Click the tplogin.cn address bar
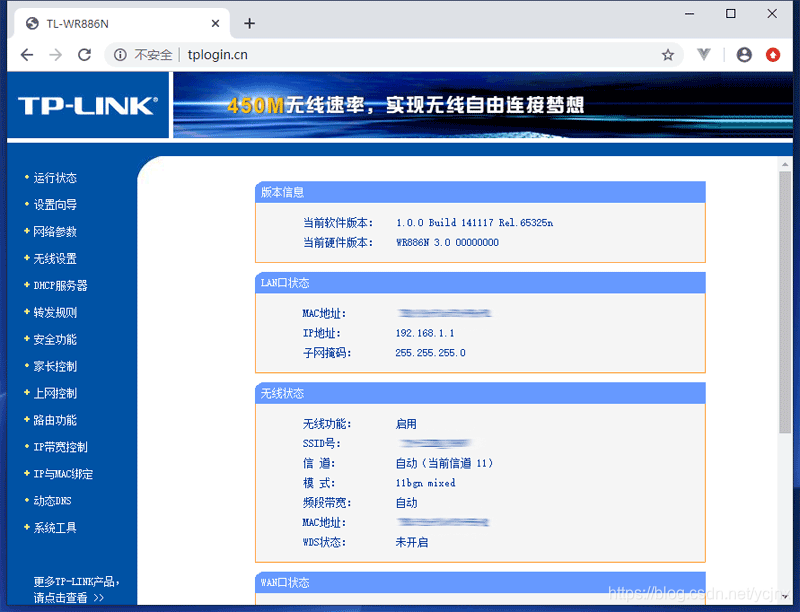The height and width of the screenshot is (612, 800). tap(393, 55)
